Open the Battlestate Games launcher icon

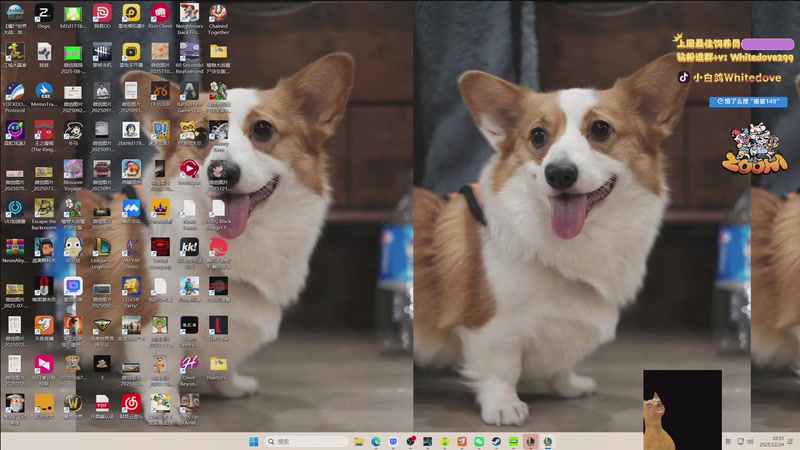point(189,92)
